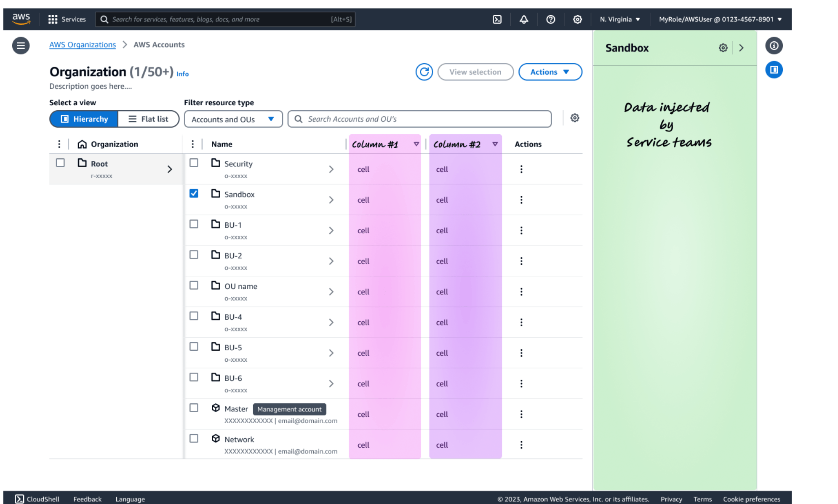Check the BU-2 checkbox
This screenshot has height=504, width=838.
point(194,255)
